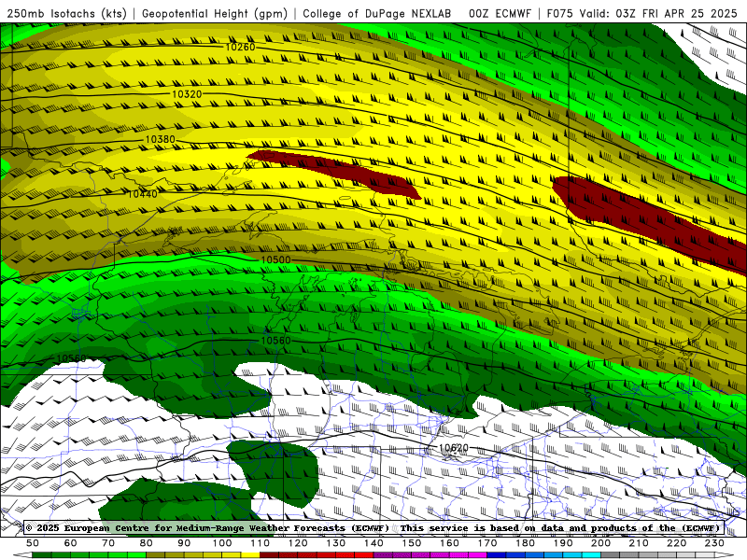Click the '00Z ECMWF' model run label
747x560 pixels.
[x=500, y=14]
